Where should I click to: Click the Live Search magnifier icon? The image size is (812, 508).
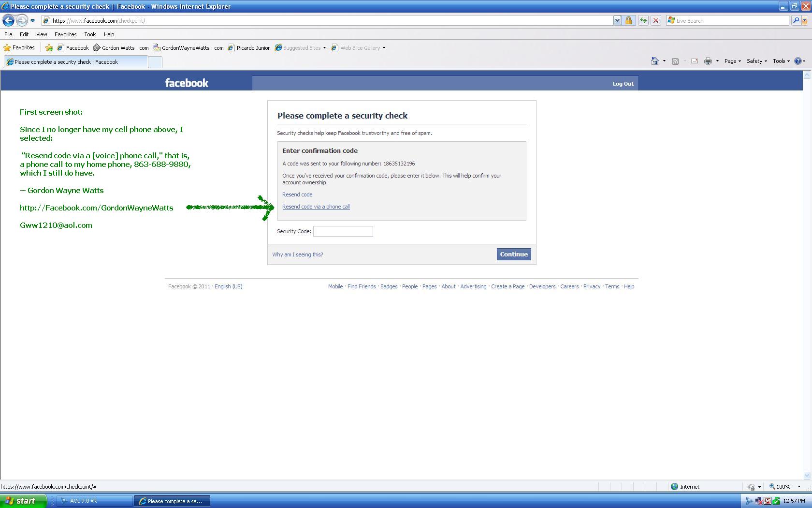(796, 21)
